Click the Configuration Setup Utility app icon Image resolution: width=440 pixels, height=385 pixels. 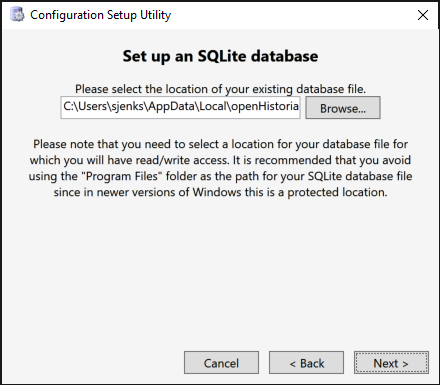tap(17, 15)
